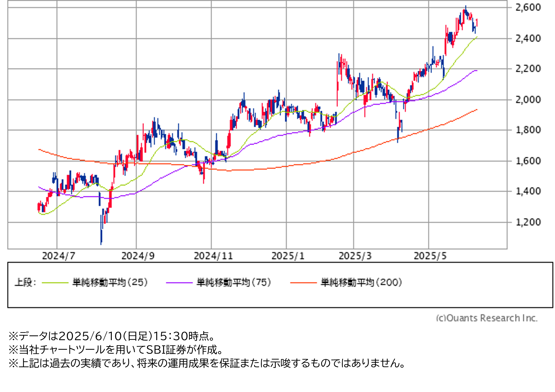Image resolution: width=555 pixels, height=392 pixels.
Task: Click the 2025/1 date label
Action: (288, 256)
